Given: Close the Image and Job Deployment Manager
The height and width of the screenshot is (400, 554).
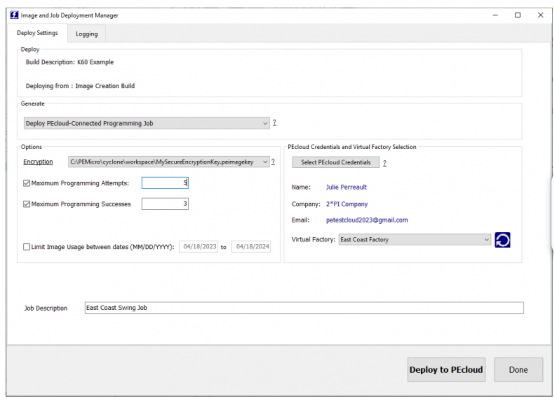Looking at the screenshot, I should click(x=540, y=15).
